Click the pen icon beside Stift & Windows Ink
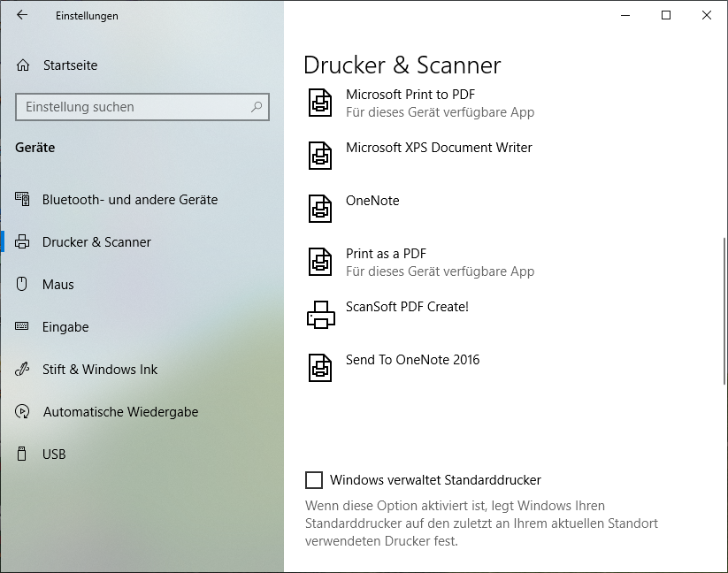The image size is (728, 573). [22, 369]
